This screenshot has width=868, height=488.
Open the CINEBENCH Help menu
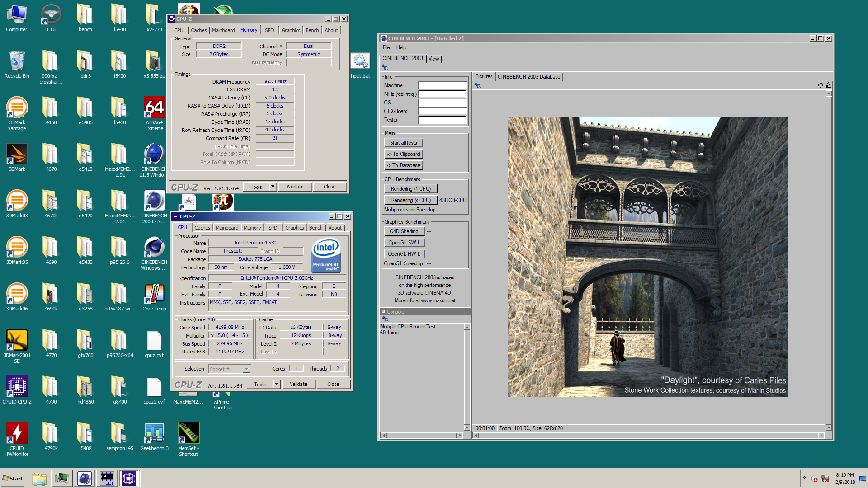pos(401,47)
